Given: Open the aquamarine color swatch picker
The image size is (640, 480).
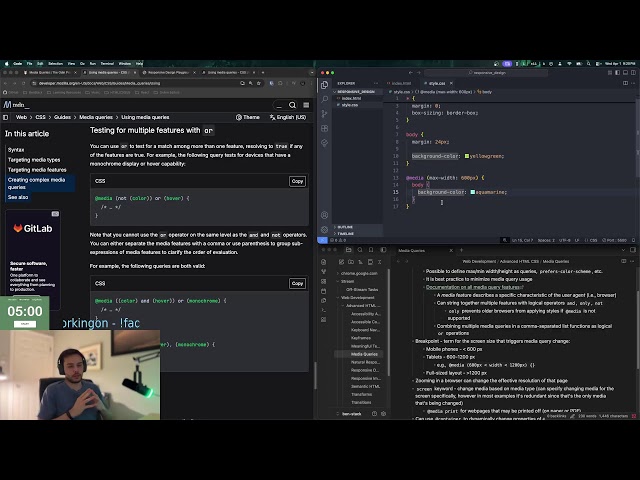Looking at the screenshot, I should [x=473, y=192].
